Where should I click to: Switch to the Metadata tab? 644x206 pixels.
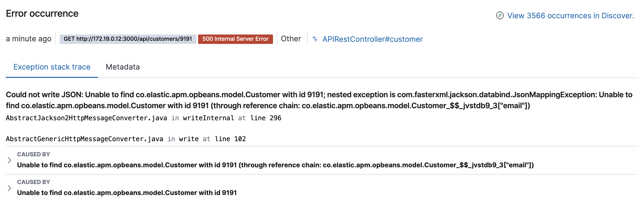pyautogui.click(x=122, y=67)
